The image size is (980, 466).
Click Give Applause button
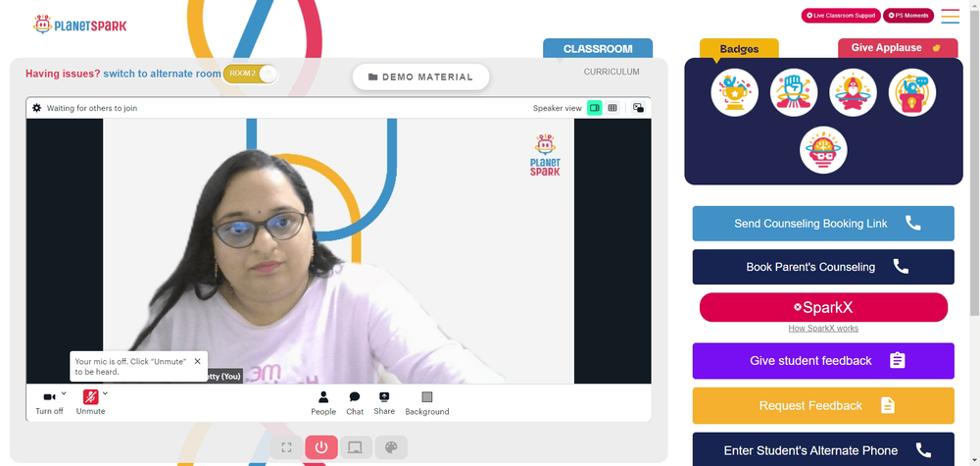coord(898,48)
